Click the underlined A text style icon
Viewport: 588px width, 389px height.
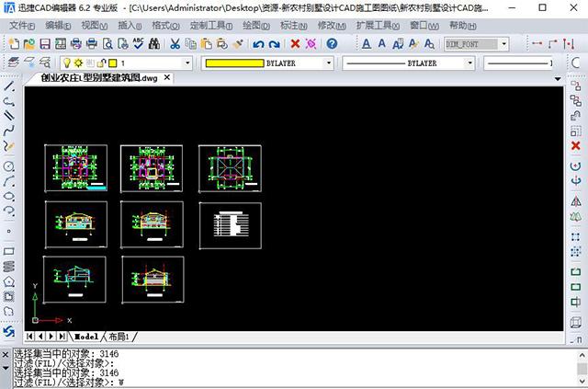click(367, 44)
